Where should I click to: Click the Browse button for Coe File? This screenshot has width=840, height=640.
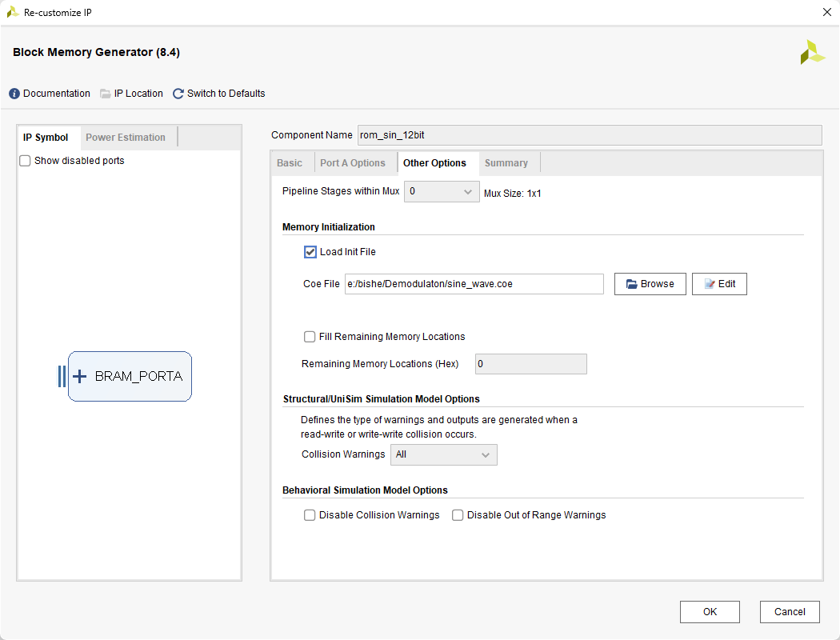(x=650, y=284)
